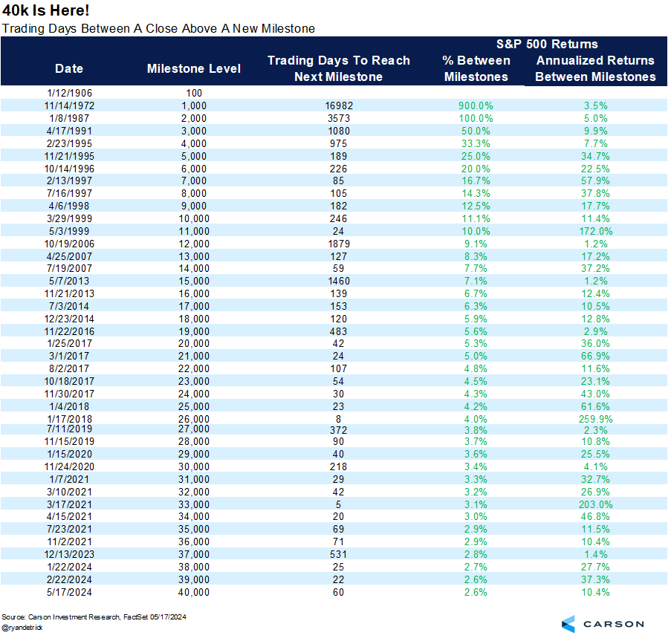This screenshot has width=668, height=644.
Task: Select the 9.1% between-milestones value
Action: pos(476,244)
